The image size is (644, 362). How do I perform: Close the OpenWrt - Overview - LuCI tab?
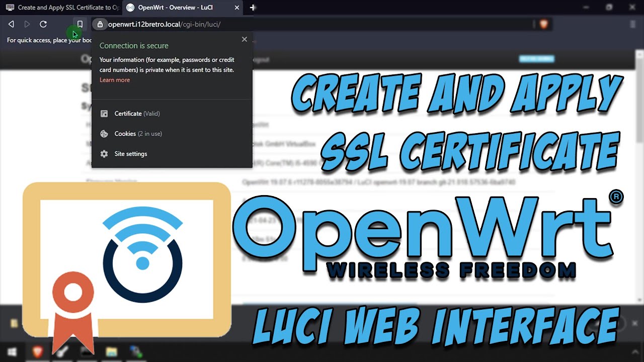tap(237, 8)
